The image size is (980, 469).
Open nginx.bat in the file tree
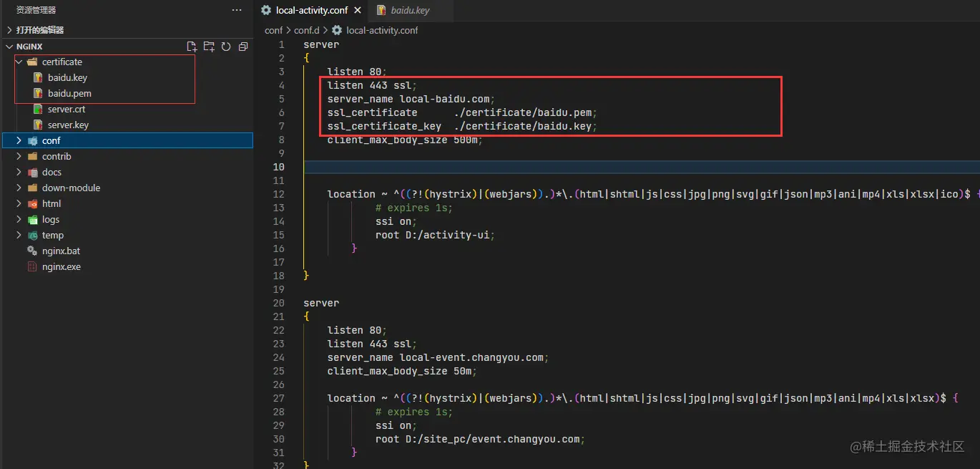[x=61, y=251]
